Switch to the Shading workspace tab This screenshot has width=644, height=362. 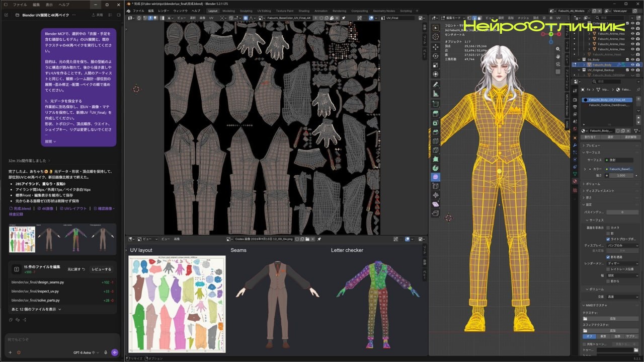click(304, 11)
